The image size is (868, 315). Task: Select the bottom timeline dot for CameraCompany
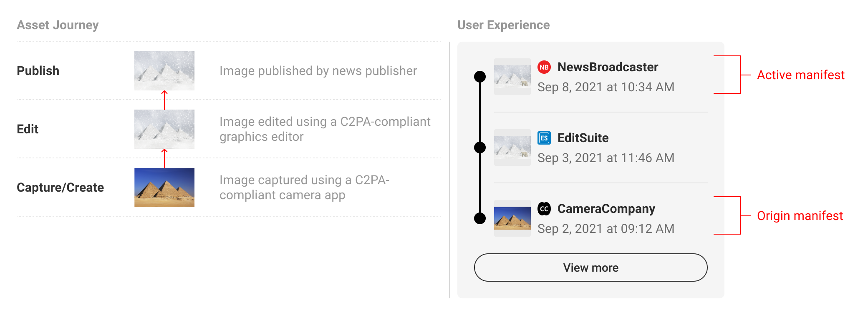click(x=480, y=218)
